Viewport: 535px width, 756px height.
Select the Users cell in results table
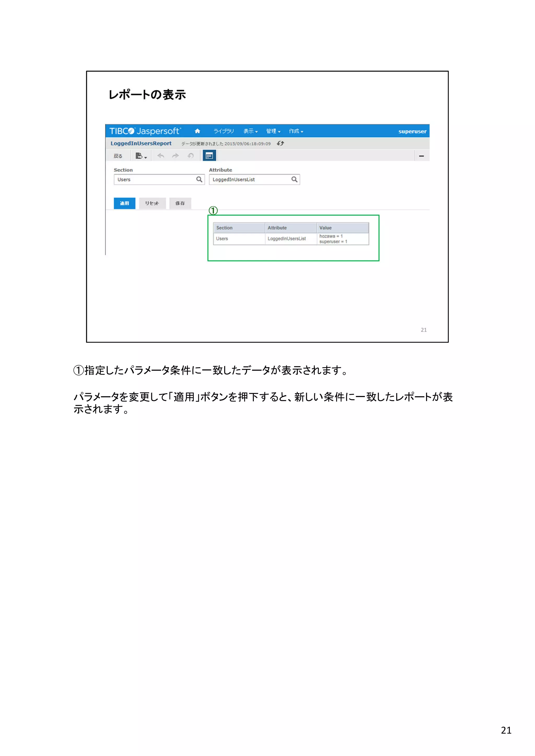(x=240, y=239)
